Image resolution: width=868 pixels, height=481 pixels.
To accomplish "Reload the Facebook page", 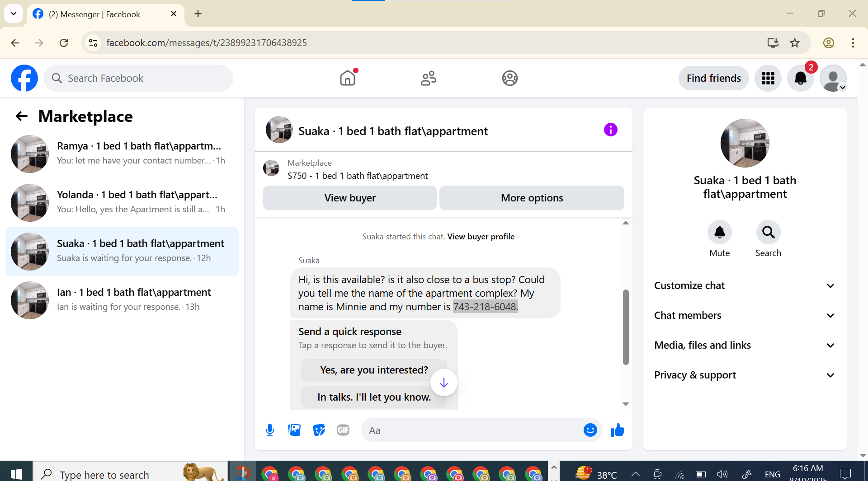I will [64, 42].
